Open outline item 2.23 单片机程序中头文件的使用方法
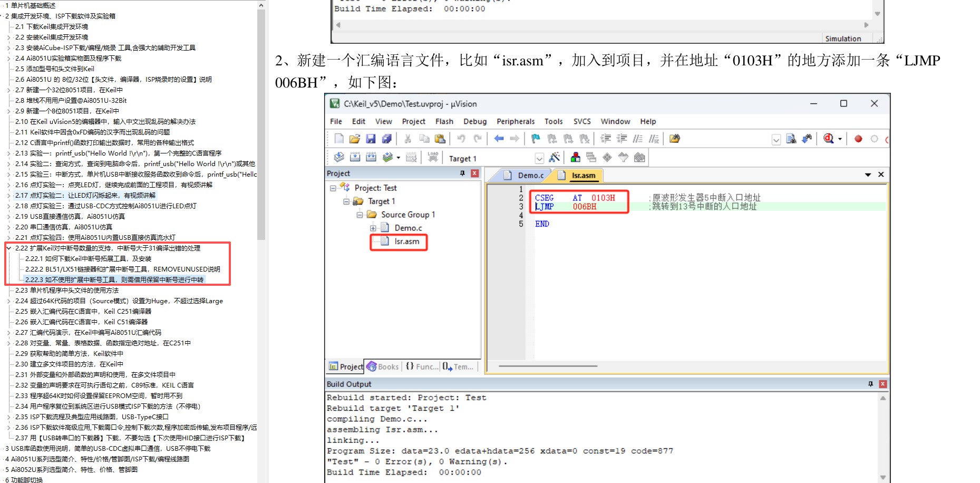The image size is (980, 483). coord(67,290)
